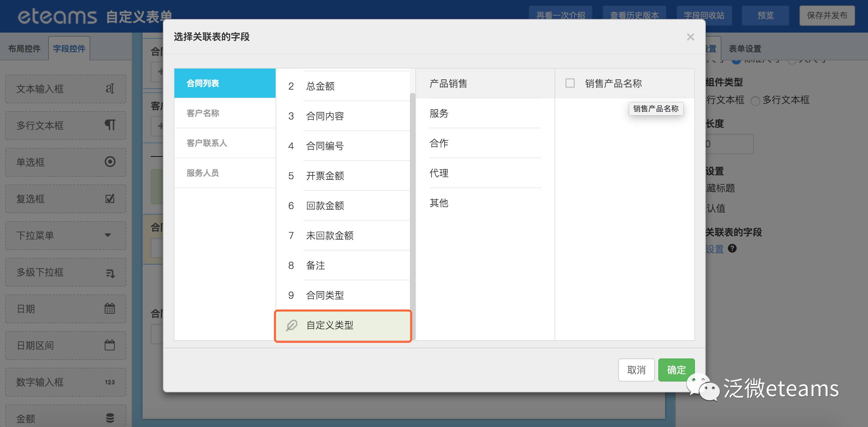Open the 表单设置 tab
The image size is (868, 427).
[x=745, y=49]
